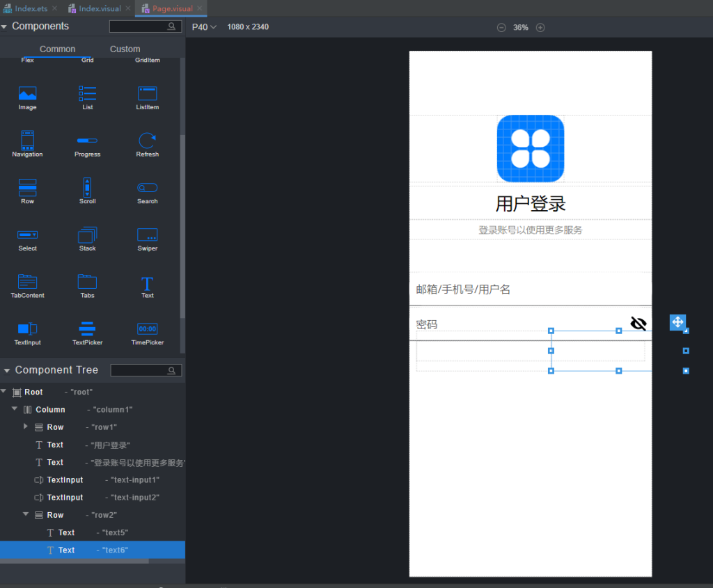713x588 pixels.
Task: Click the Component Tree search field
Action: [x=145, y=370]
